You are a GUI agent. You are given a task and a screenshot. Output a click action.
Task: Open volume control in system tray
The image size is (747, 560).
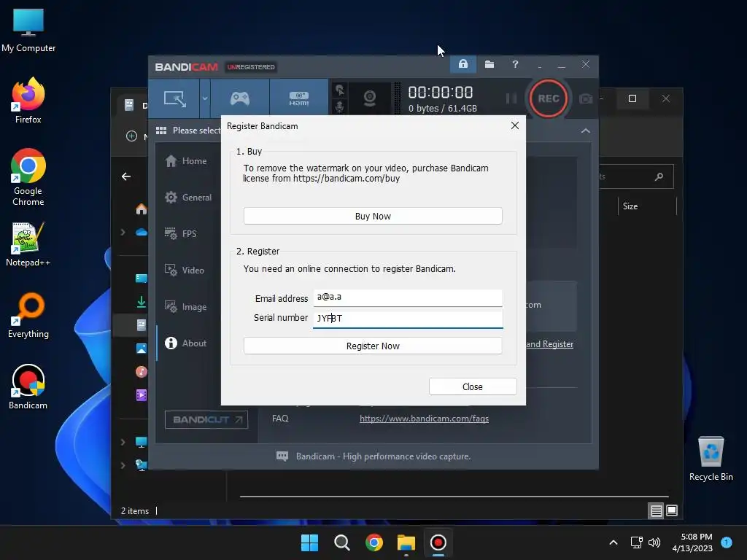[x=654, y=542]
